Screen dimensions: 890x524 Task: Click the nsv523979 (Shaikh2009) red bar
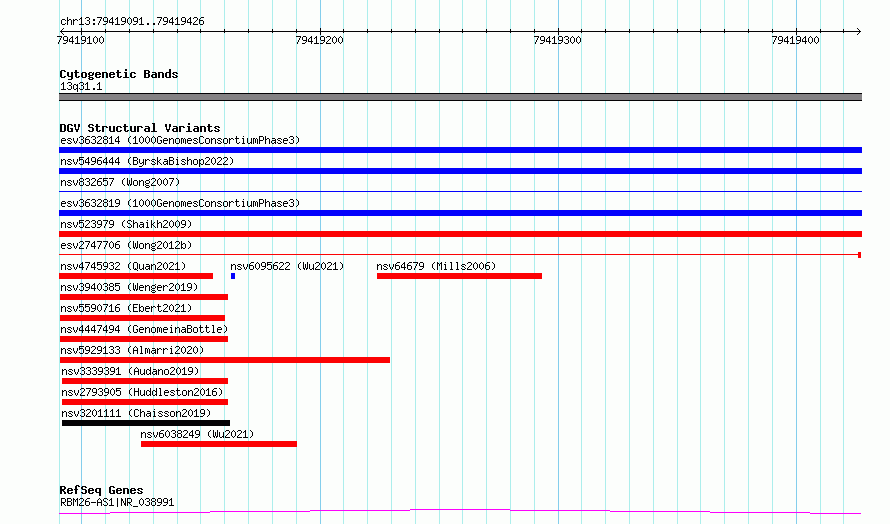(460, 234)
